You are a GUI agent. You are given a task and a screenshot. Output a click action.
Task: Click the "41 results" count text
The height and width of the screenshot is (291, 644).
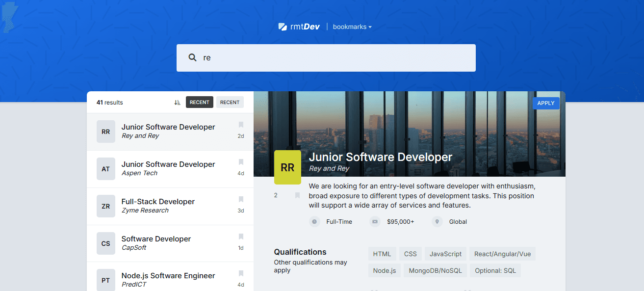[x=110, y=103]
